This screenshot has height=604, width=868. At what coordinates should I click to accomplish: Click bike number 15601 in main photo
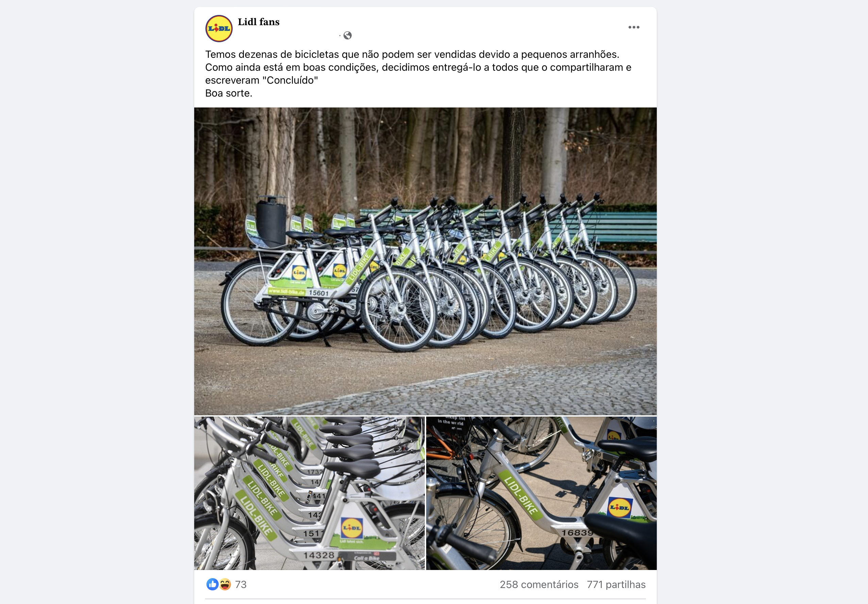pos(319,293)
